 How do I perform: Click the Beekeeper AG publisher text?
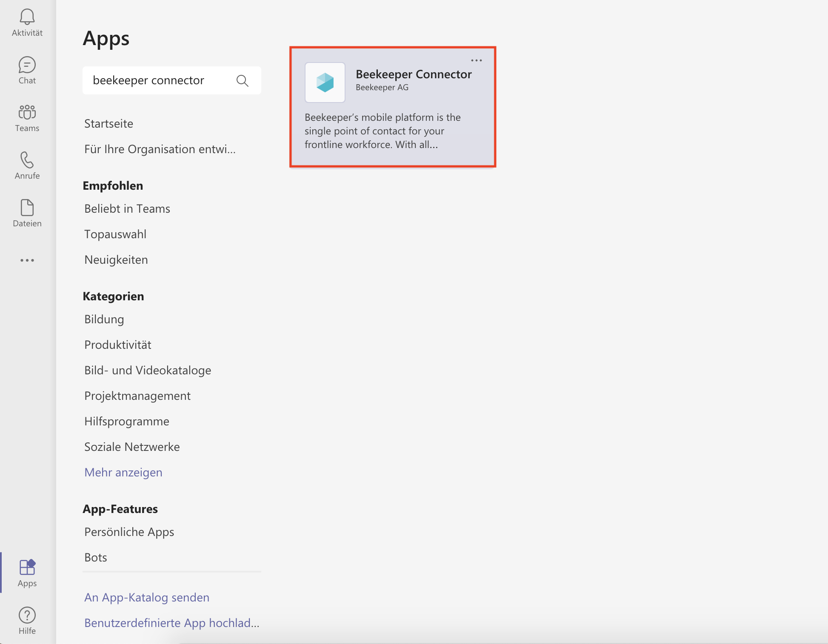[x=382, y=87]
